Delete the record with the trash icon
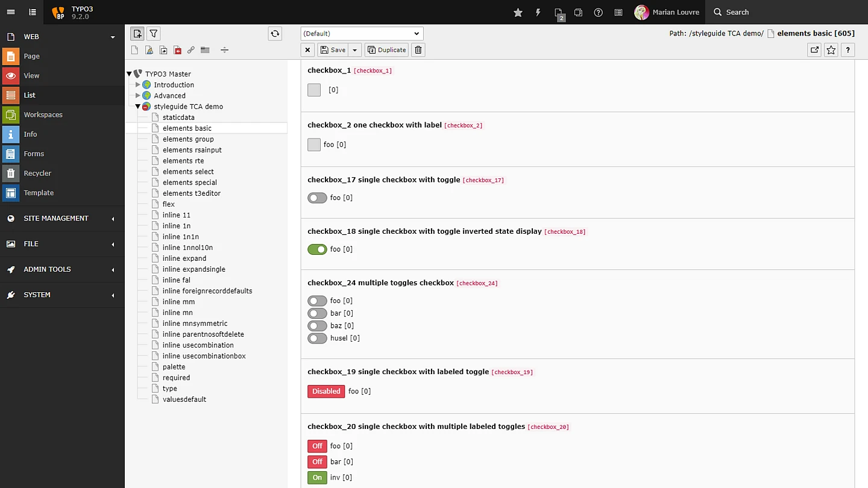 tap(418, 50)
